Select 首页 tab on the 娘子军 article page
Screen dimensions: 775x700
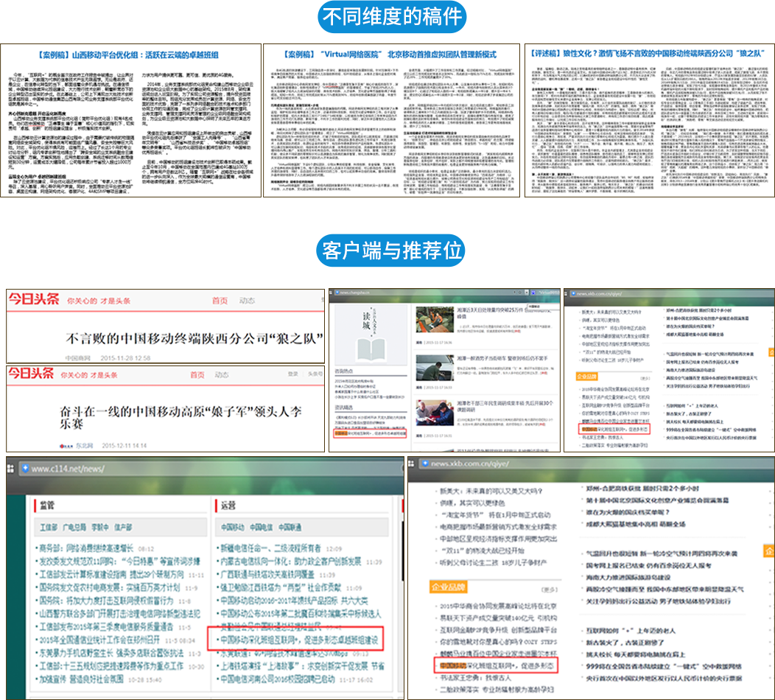[x=197, y=375]
